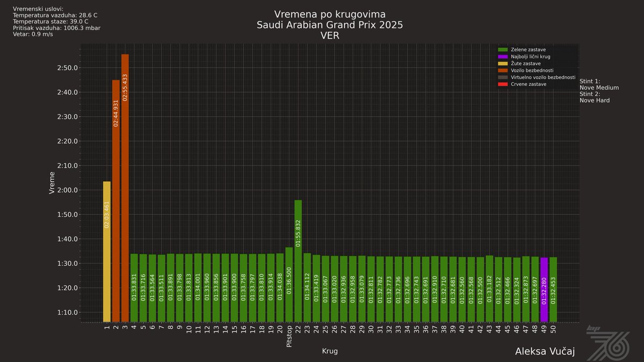Click the Nove Hard tyre text
644x362 pixels.
click(595, 100)
